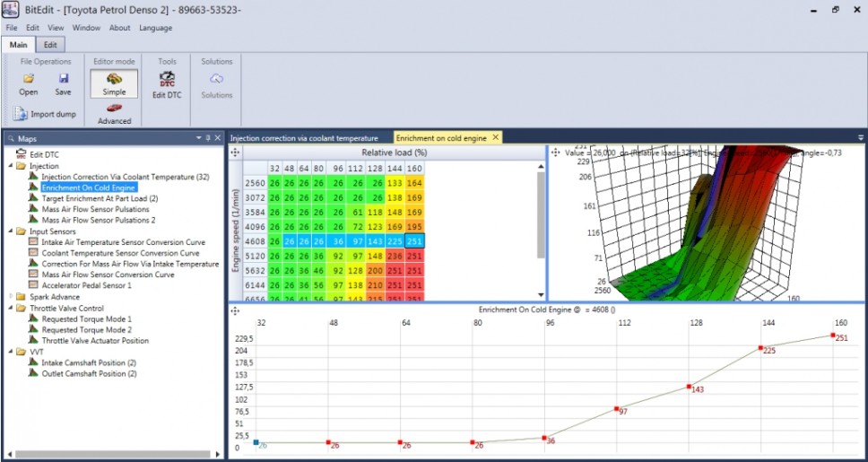
Task: Select Coolant Temperature Sensor Conversion Curve
Action: [121, 253]
